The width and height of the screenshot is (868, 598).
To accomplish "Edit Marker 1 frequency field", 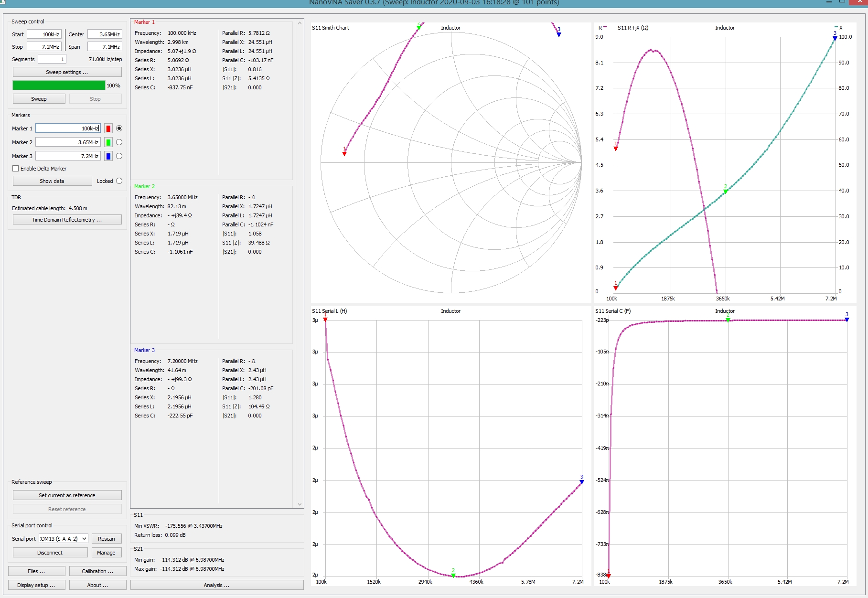I will (68, 128).
